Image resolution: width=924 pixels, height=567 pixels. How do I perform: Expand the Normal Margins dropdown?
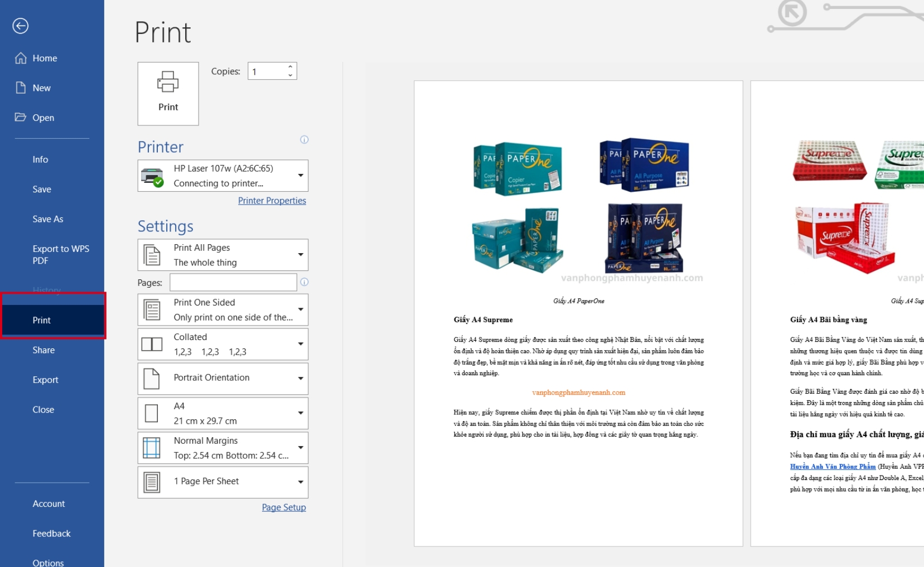tap(301, 448)
